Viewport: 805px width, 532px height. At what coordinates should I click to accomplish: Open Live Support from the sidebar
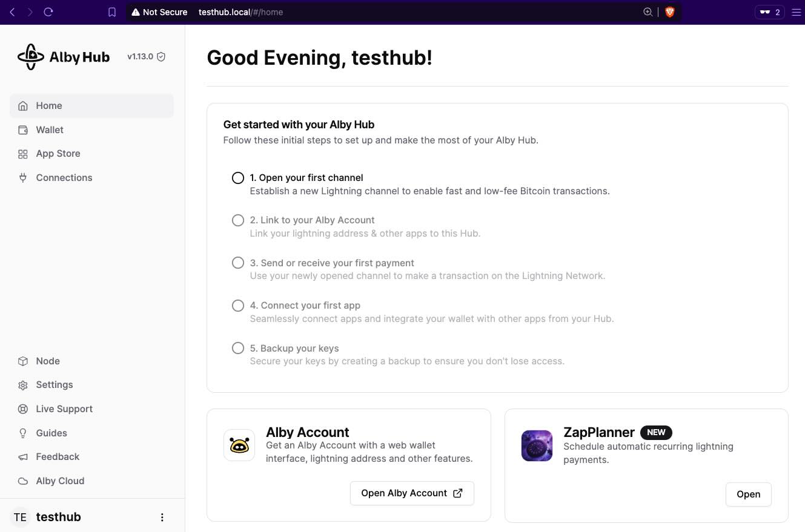tap(91, 409)
